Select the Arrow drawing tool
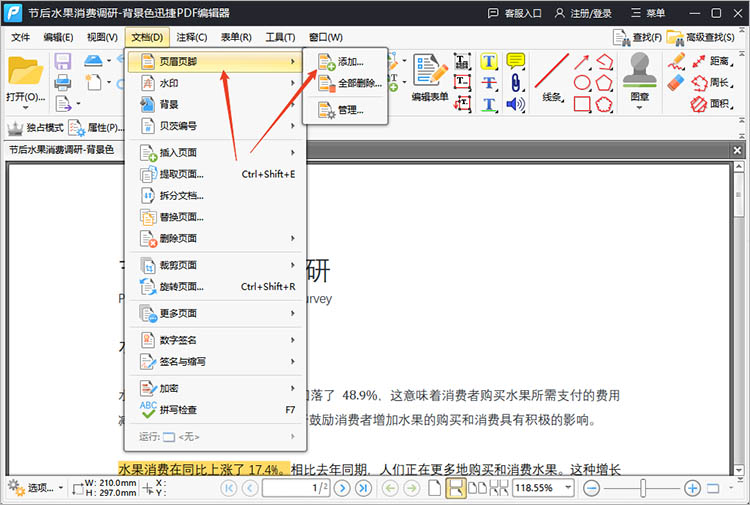 pyautogui.click(x=582, y=62)
